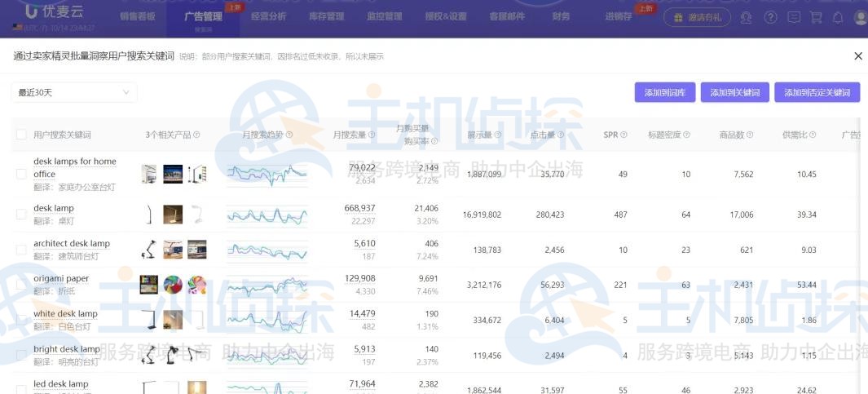Click the help icon beside 供需比 header
The height and width of the screenshot is (394, 868).
[813, 135]
